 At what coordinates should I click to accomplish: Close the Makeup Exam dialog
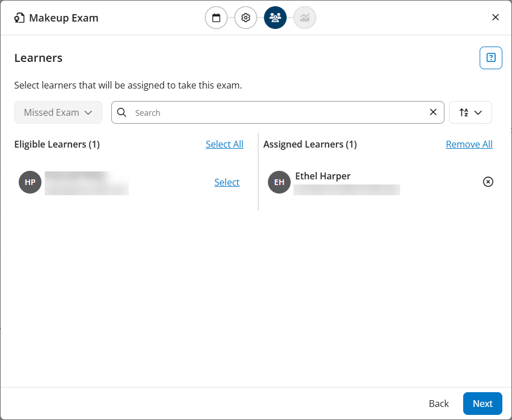pos(496,18)
